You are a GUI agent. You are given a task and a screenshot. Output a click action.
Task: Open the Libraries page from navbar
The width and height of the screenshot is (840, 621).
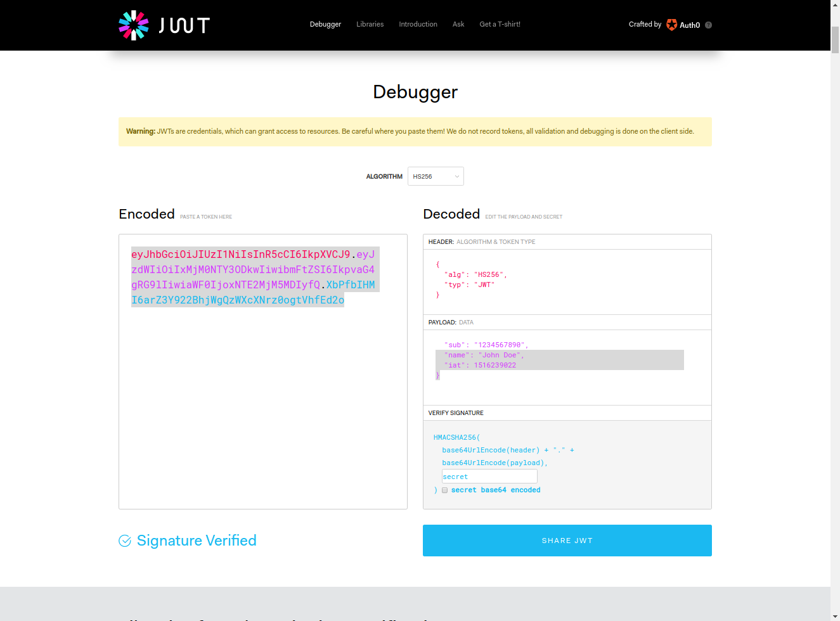(370, 24)
